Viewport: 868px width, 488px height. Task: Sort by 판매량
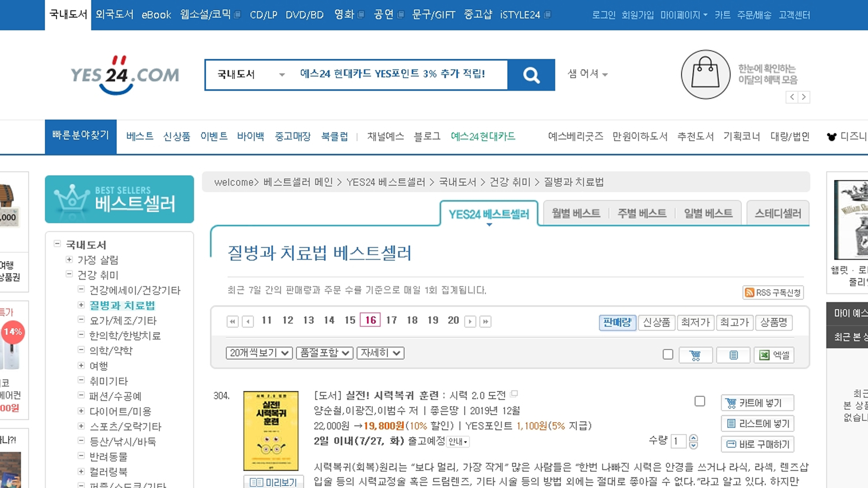(x=617, y=322)
